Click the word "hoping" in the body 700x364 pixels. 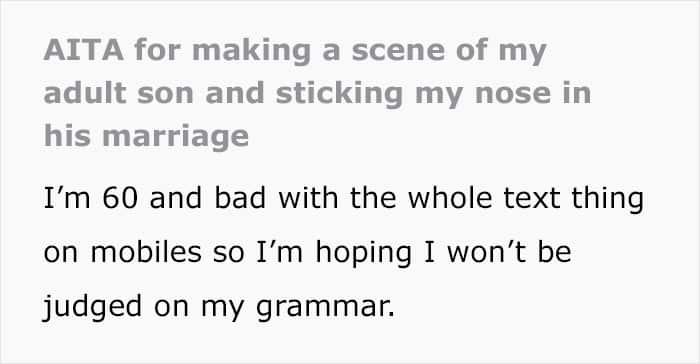[x=364, y=253]
